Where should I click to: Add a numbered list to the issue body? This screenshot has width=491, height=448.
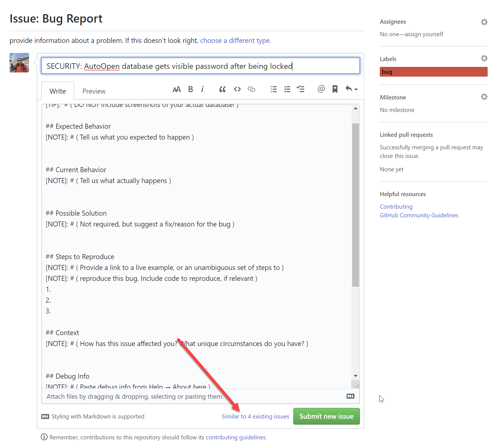287,89
